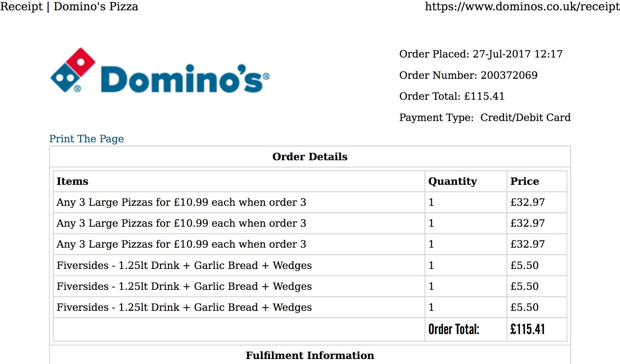Image resolution: width=620 pixels, height=364 pixels.
Task: Select the receipt URL in the header
Action: click(x=522, y=7)
